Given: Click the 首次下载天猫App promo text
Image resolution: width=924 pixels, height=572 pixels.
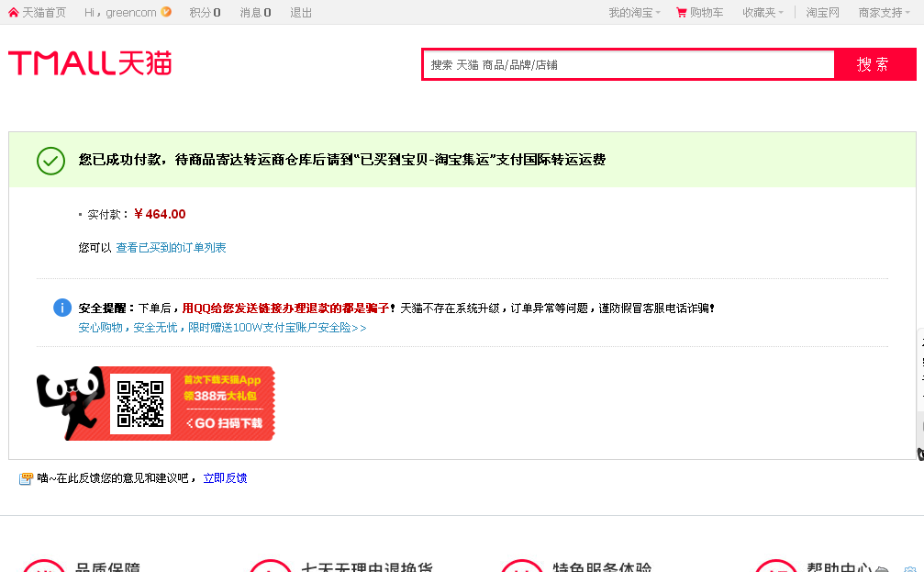Looking at the screenshot, I should pyautogui.click(x=222, y=380).
